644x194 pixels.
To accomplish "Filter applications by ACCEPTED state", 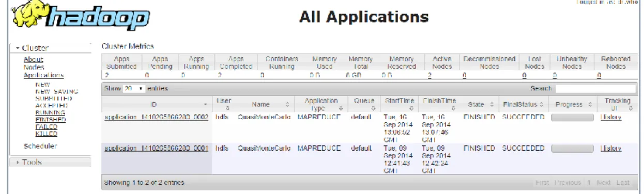I will (52, 105).
